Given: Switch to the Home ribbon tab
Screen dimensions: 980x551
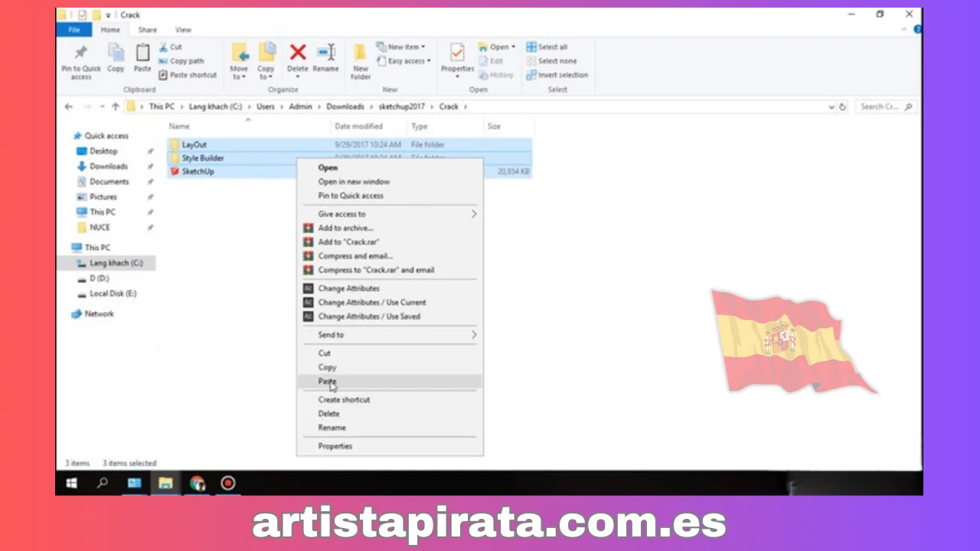Looking at the screenshot, I should [110, 30].
